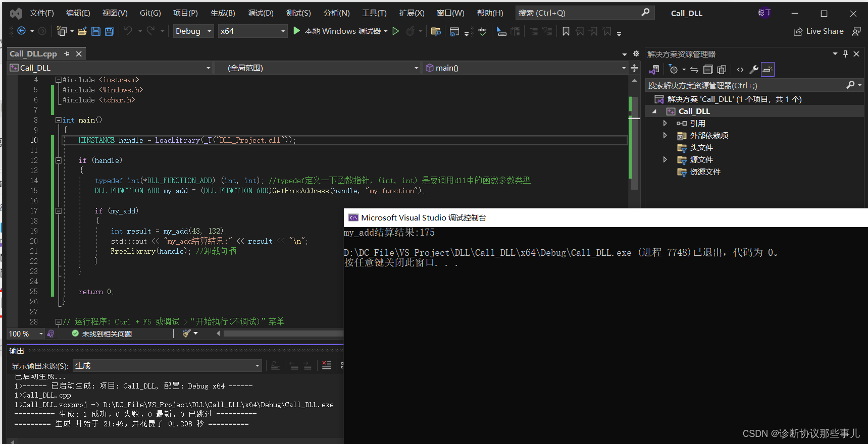Toggle preview selected items icon
Image resolution: width=868 pixels, height=444 pixels.
click(x=768, y=69)
